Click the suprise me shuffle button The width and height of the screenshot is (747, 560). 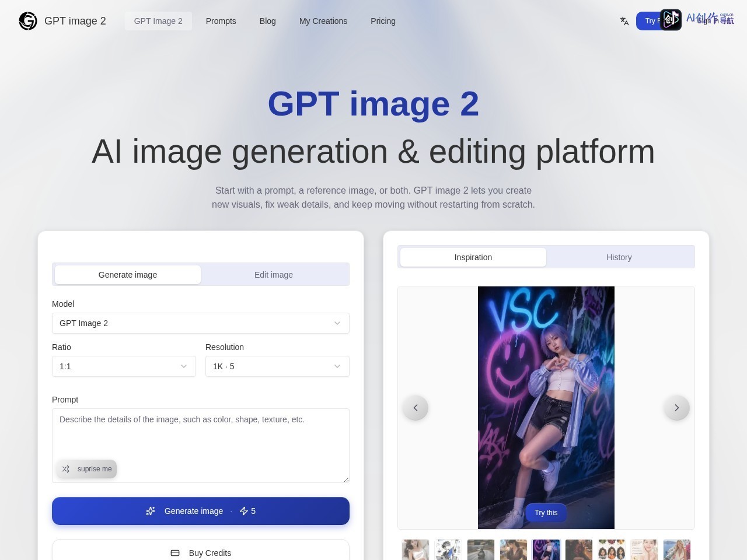coord(86,469)
